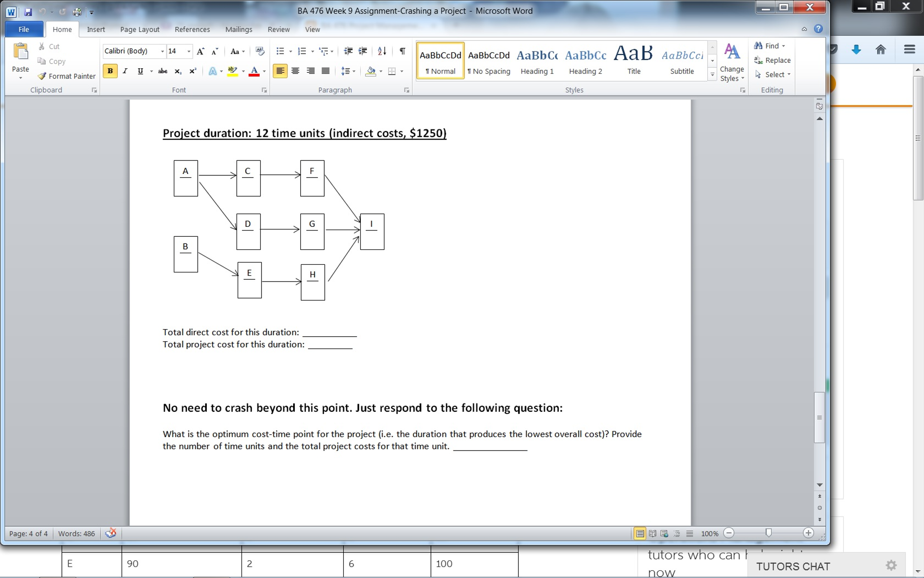Image resolution: width=924 pixels, height=578 pixels.
Task: Click the Format Painter brush icon
Action: (42, 76)
